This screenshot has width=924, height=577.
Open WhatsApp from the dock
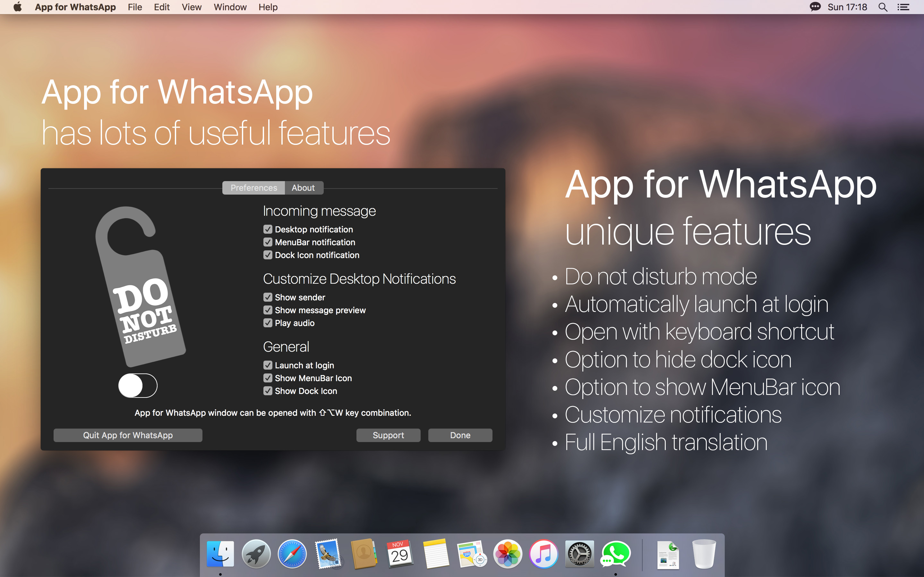point(615,554)
